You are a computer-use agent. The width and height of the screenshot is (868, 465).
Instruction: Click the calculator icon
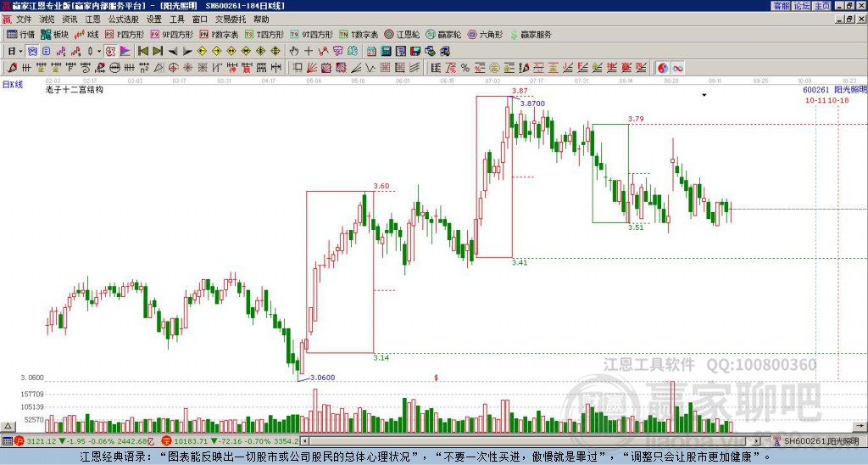pos(386,52)
